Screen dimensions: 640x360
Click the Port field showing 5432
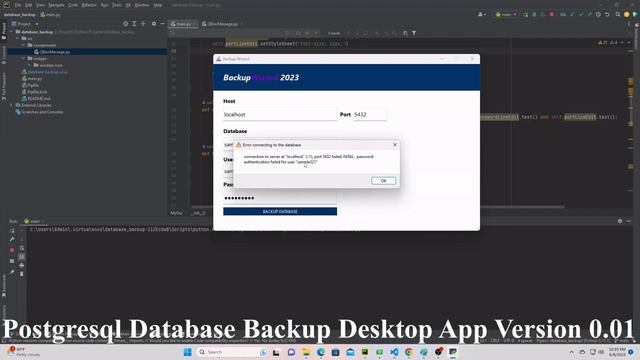369,115
